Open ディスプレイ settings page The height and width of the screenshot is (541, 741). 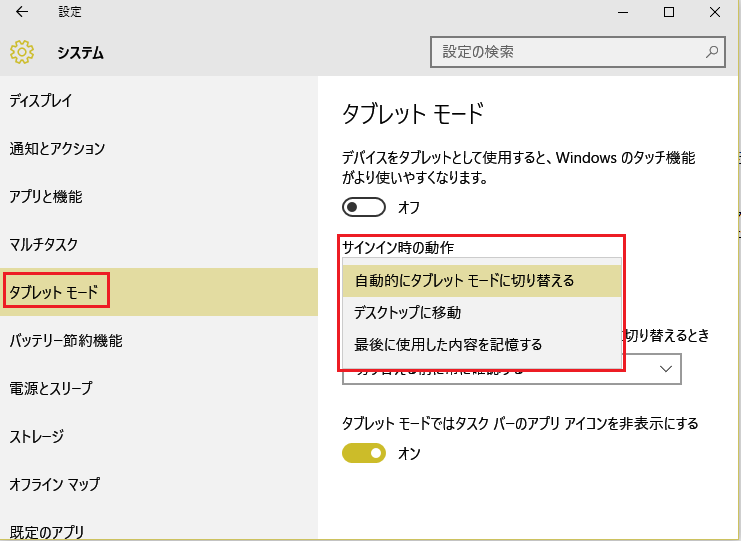(x=41, y=101)
